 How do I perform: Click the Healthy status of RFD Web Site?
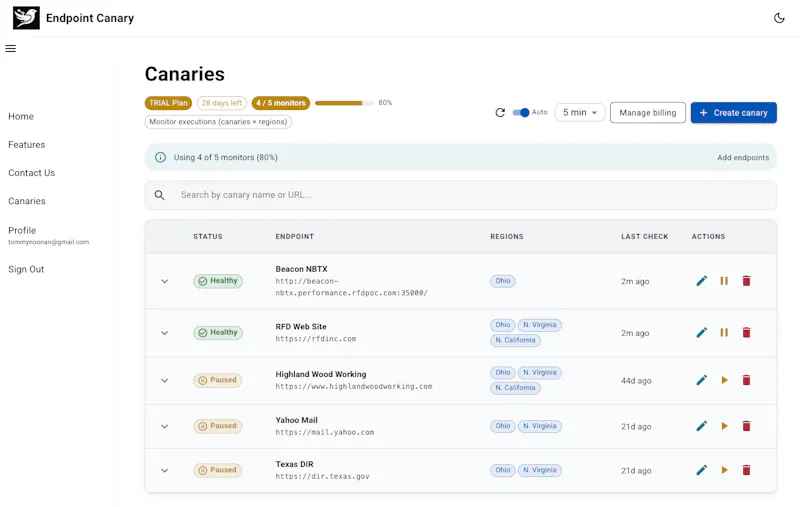coord(218,333)
